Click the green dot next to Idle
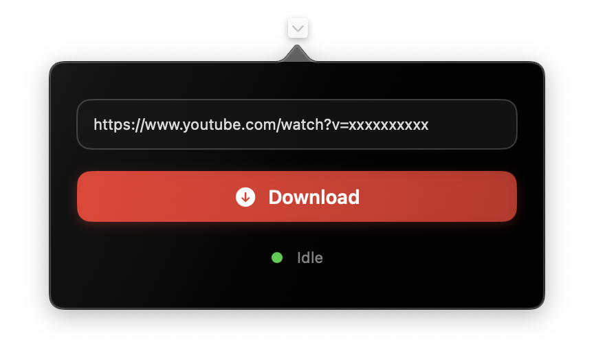594x364 pixels. [277, 258]
